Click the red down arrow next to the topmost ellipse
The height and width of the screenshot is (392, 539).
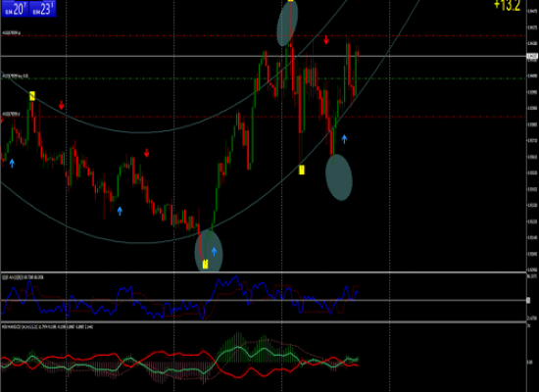326,40
